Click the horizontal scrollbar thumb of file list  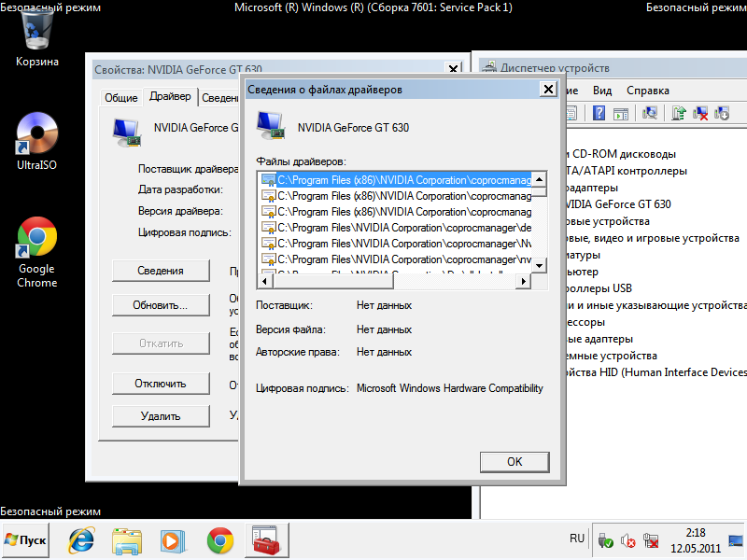point(333,282)
